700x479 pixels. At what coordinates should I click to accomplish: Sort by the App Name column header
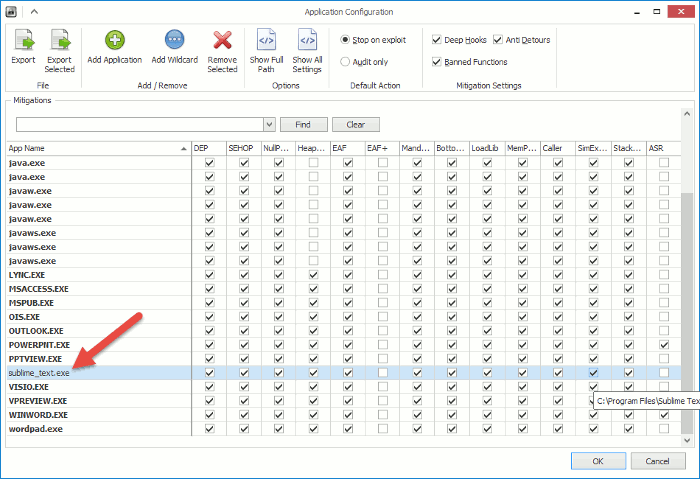tap(98, 148)
